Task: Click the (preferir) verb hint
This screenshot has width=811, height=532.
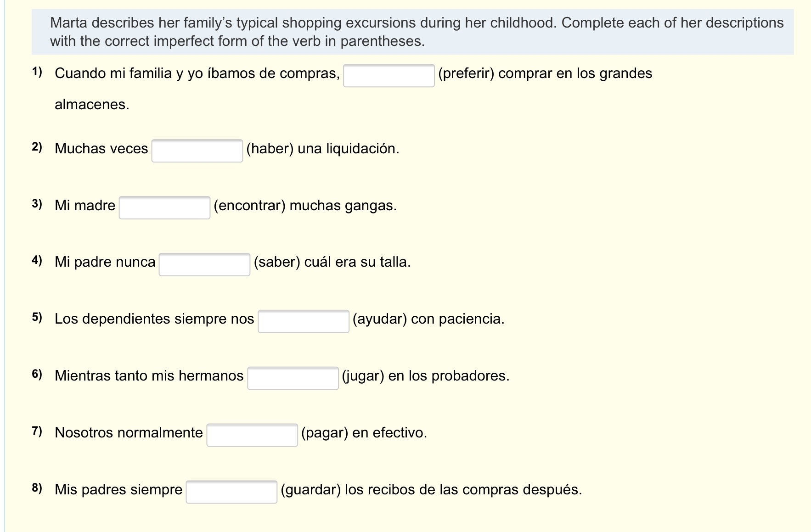Action: pos(466,73)
